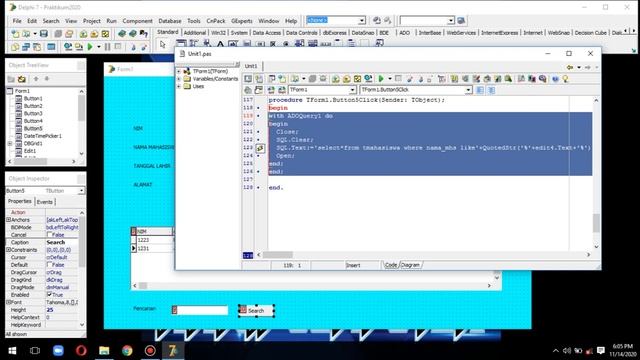Screen dimensions: 640x360
Task: Toggle the Enabled property checkbox
Action: click(49, 294)
